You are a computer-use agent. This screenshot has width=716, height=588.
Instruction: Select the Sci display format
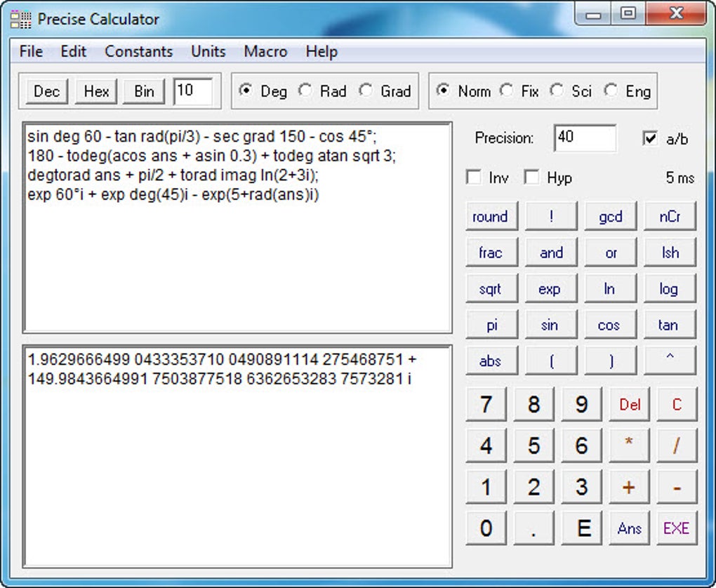click(x=571, y=91)
